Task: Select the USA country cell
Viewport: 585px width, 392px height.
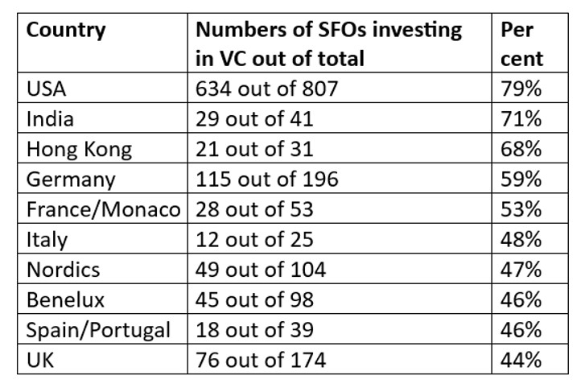Action: click(x=48, y=89)
